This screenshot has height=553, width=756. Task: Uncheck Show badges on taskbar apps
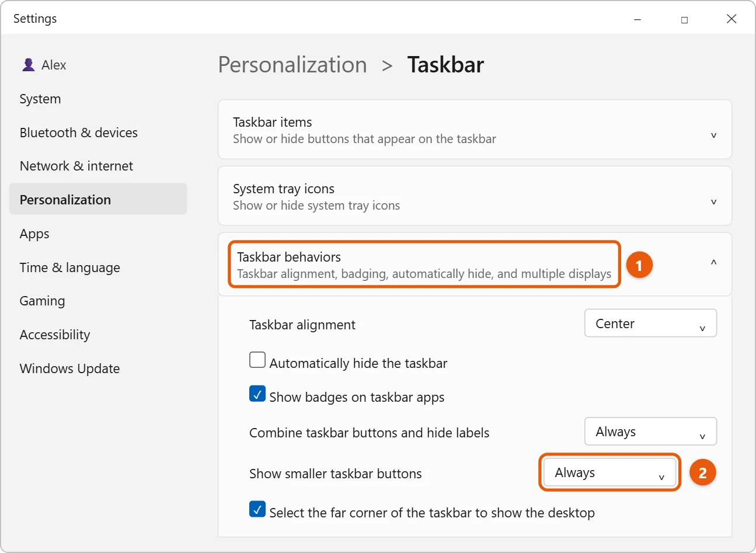[x=257, y=394]
